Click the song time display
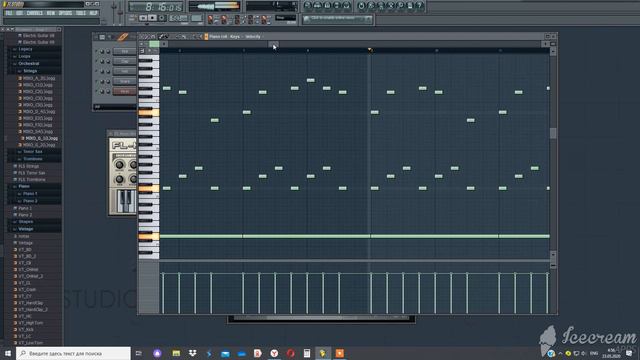Screen dimensions: 640x360 click(156, 7)
